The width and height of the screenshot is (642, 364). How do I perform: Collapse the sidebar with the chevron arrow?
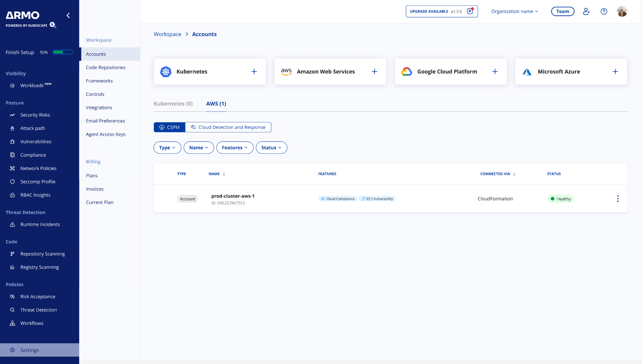(x=68, y=15)
